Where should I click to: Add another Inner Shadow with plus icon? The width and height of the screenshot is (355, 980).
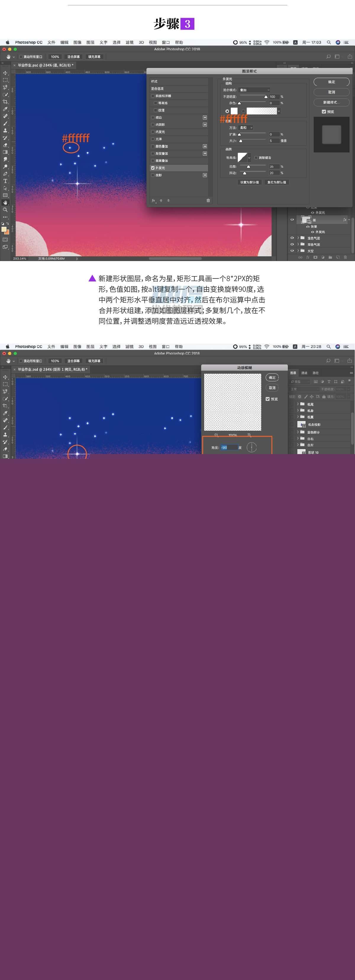click(205, 125)
